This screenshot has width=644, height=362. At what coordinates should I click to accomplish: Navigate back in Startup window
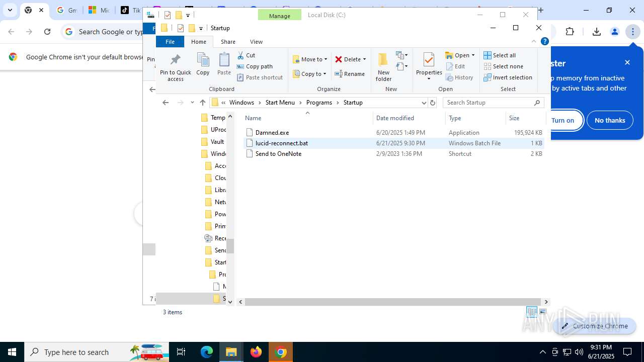(166, 103)
